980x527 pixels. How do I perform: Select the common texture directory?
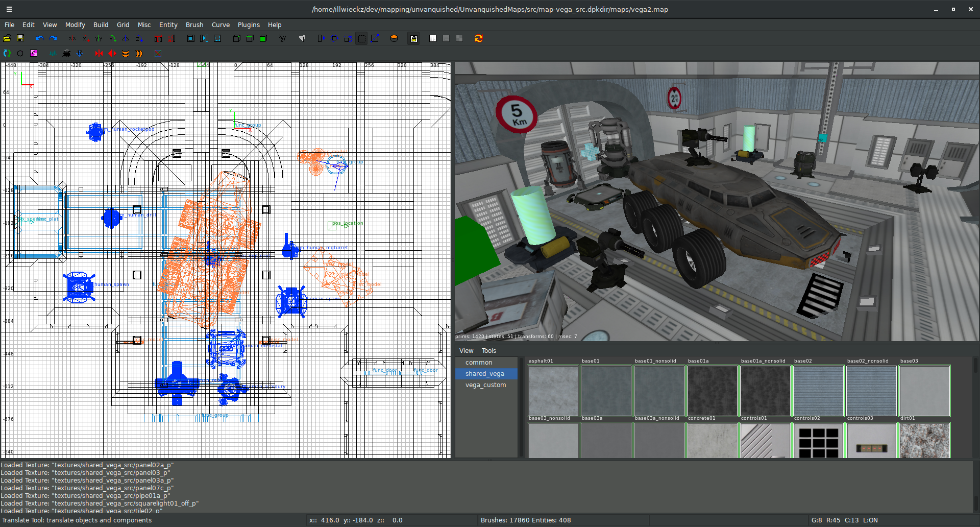click(x=478, y=363)
